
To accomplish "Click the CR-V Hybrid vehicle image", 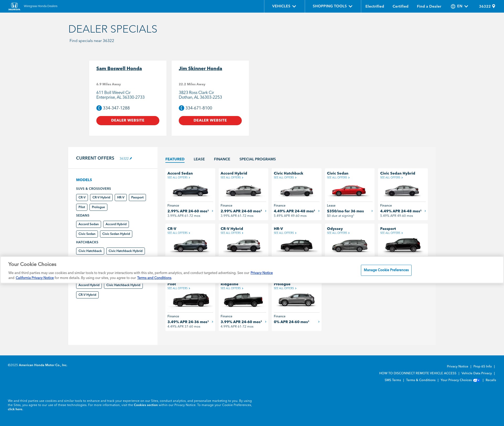I will 243,246.
